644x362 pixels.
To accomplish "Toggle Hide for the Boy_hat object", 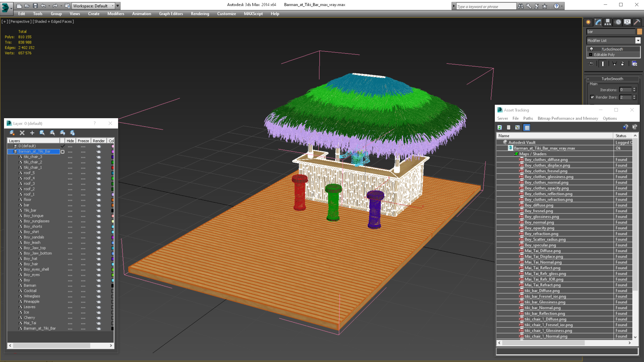I will click(x=70, y=259).
